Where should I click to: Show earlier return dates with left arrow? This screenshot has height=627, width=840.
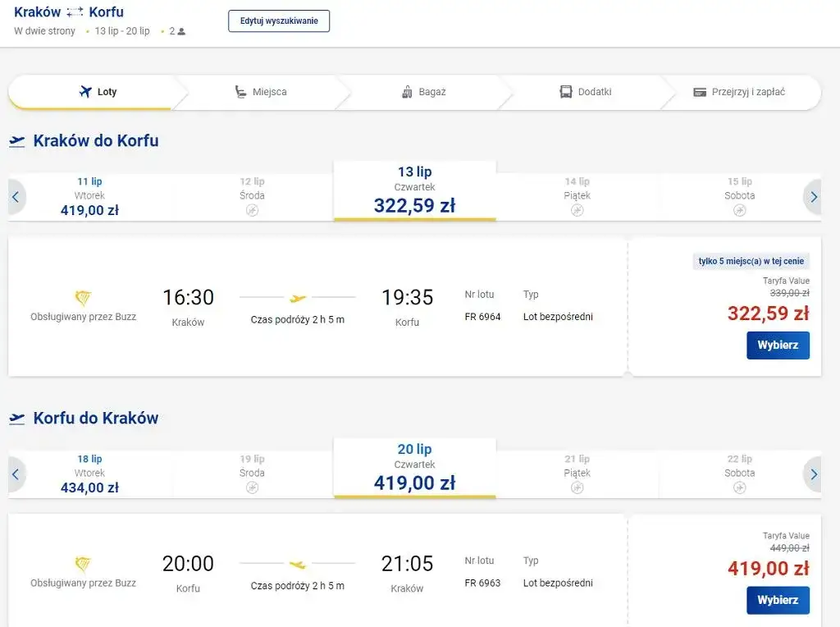point(16,474)
